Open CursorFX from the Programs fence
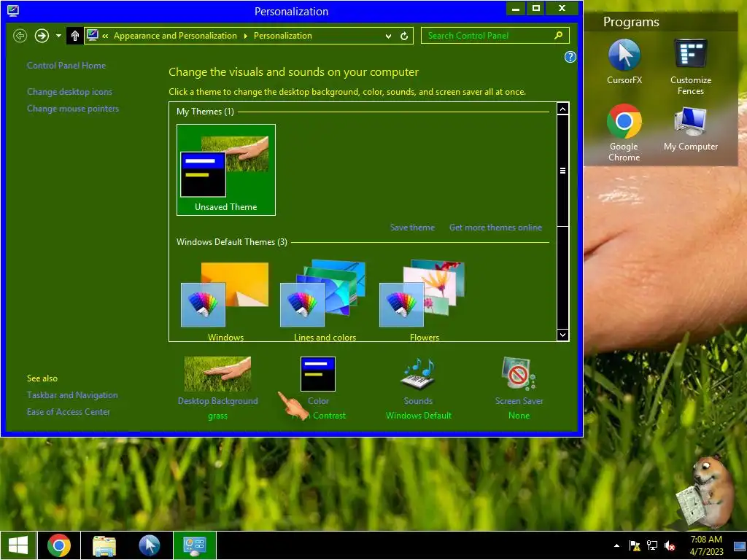This screenshot has width=747, height=560. coord(624,62)
